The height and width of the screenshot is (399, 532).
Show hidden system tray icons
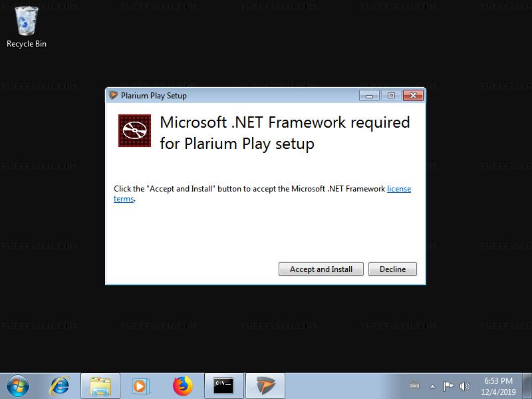click(433, 386)
